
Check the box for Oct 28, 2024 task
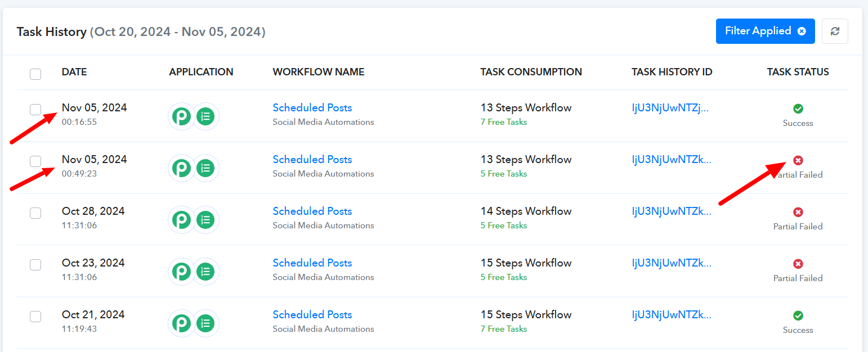pyautogui.click(x=35, y=213)
